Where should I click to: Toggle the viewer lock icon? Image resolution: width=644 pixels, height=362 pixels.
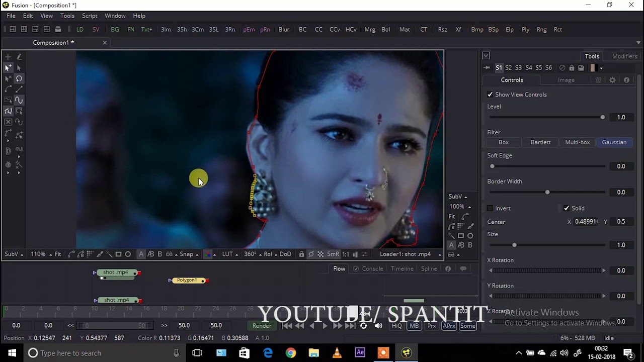(301, 254)
